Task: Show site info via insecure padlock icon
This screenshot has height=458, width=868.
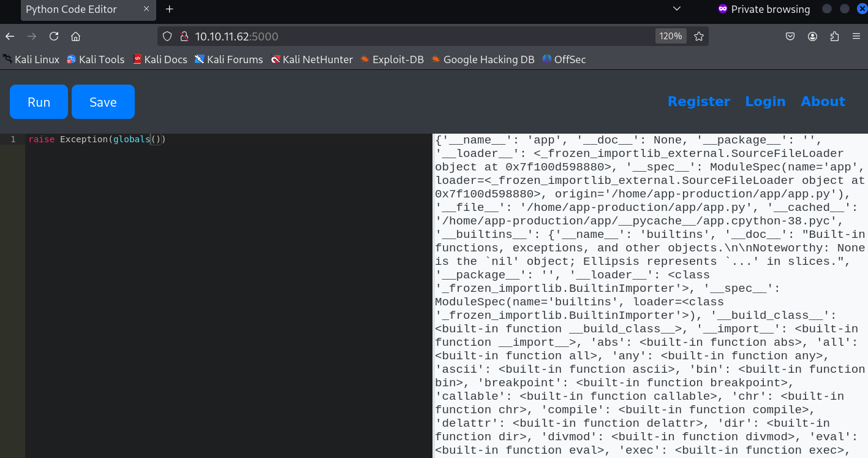Action: 183,36
